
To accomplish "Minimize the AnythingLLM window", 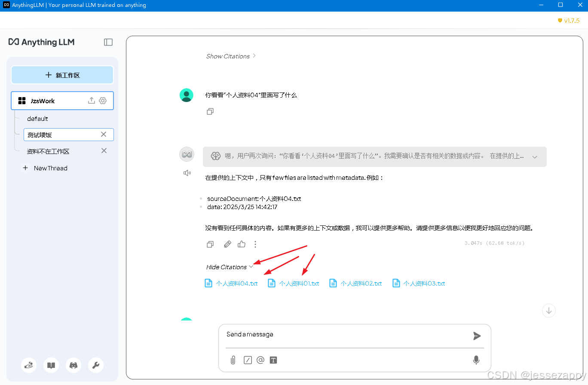I will [x=541, y=5].
